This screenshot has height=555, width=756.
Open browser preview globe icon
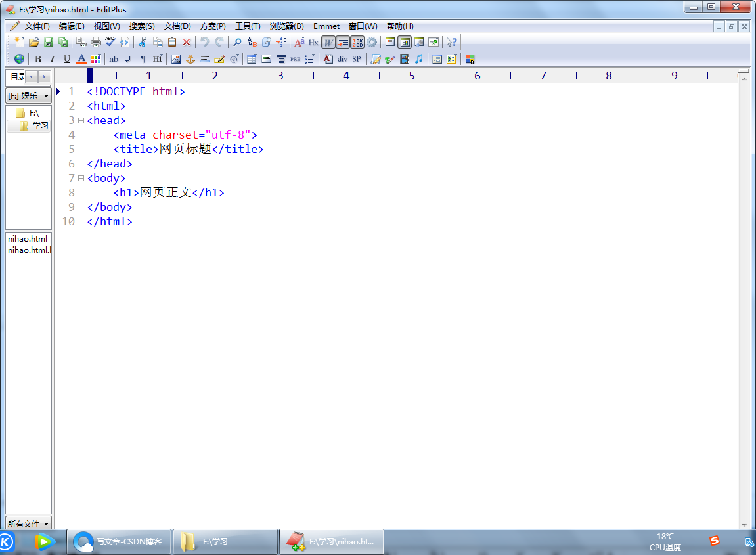tap(19, 59)
